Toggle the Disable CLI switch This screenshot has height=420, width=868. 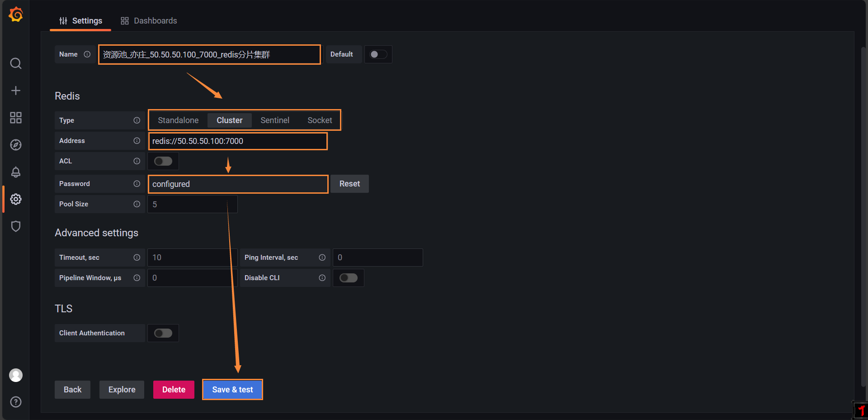click(x=349, y=278)
